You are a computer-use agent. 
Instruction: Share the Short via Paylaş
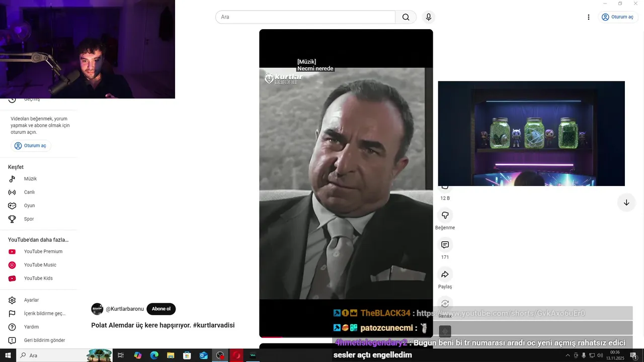pyautogui.click(x=445, y=275)
